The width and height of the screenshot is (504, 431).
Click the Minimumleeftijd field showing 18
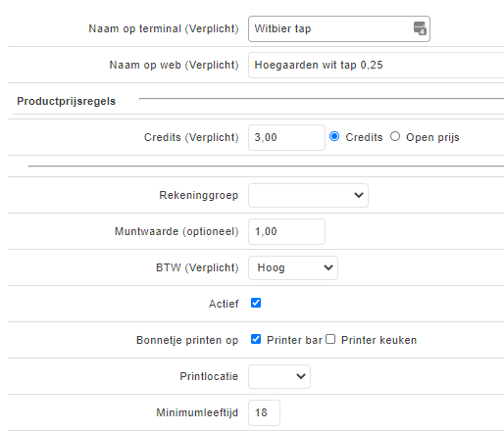(x=264, y=412)
